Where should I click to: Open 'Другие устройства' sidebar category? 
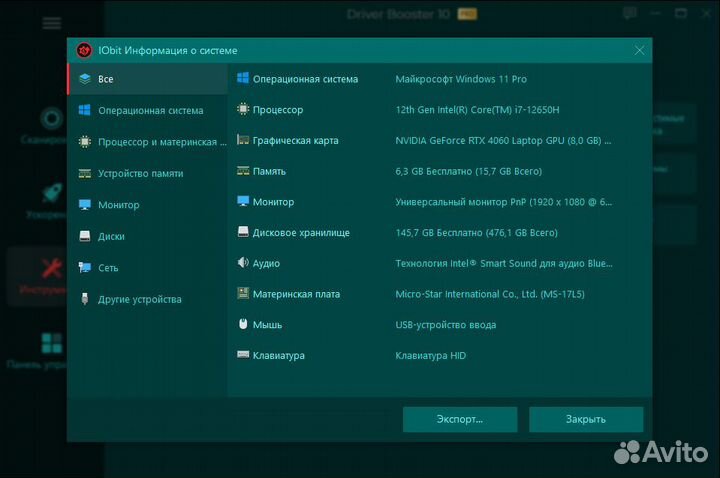coord(148,299)
